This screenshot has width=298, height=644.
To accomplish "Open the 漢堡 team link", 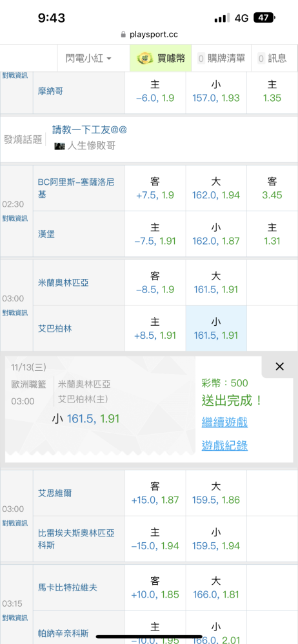I will point(46,234).
